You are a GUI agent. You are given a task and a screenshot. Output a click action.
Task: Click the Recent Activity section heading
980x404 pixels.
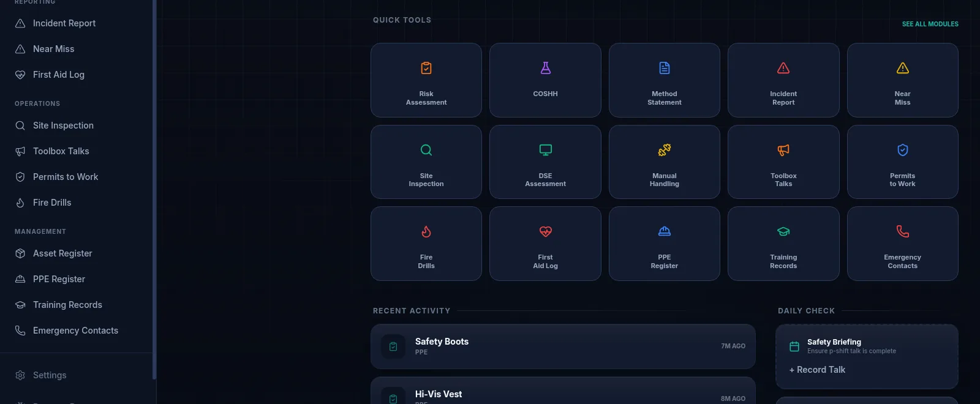point(412,311)
